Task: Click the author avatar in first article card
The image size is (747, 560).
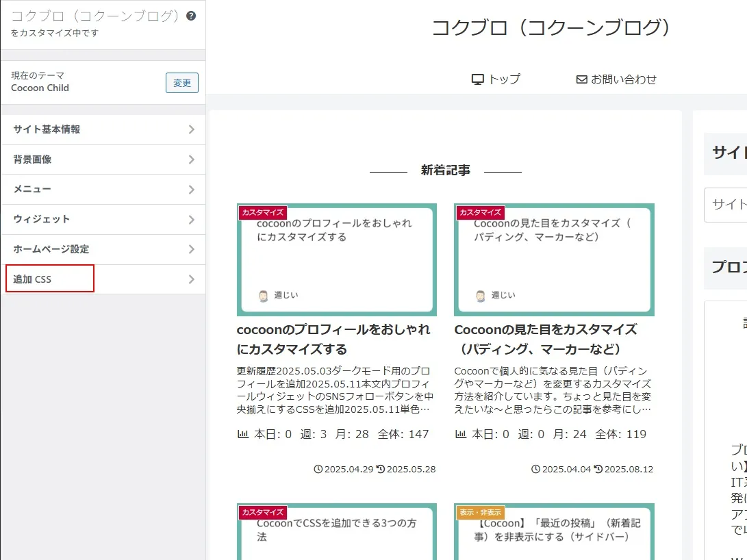Action: [264, 296]
